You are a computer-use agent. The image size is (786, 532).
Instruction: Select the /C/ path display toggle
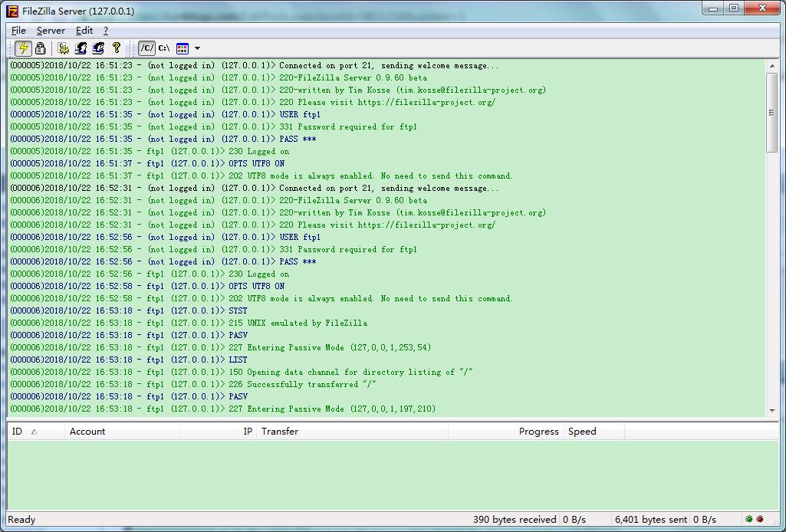tap(147, 48)
